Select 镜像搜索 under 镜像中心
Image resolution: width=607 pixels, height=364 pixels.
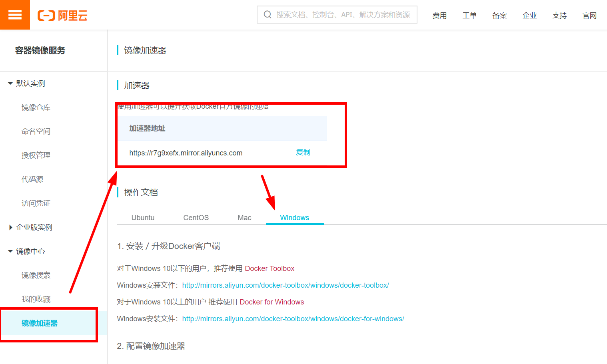coord(36,275)
